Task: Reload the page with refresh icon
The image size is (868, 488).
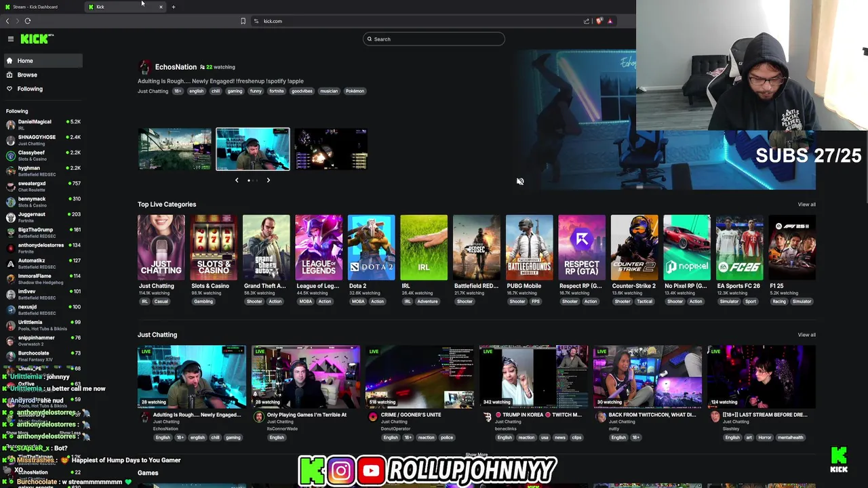Action: (x=28, y=21)
